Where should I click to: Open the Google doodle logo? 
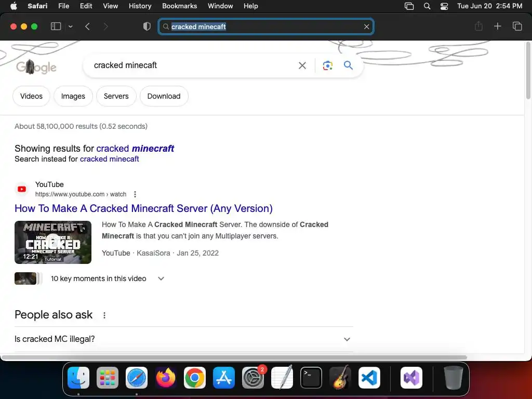tap(36, 67)
